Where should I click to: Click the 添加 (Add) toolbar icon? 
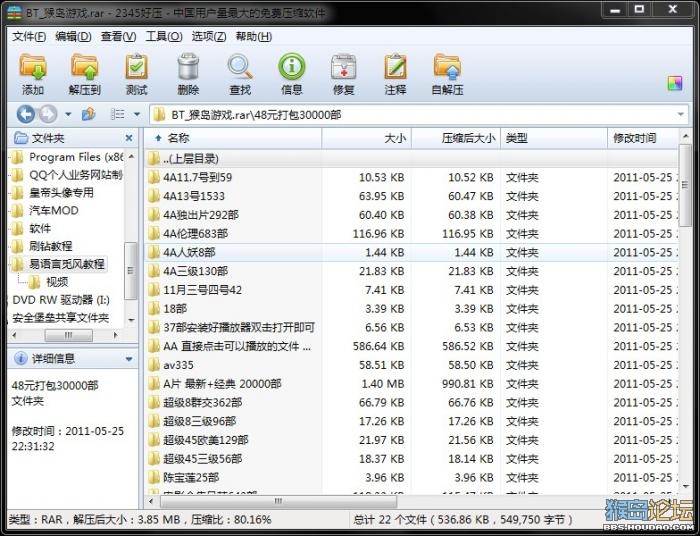click(x=33, y=74)
